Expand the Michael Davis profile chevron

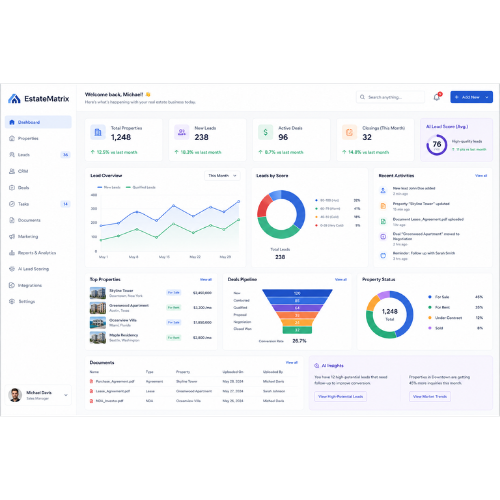[x=66, y=395]
